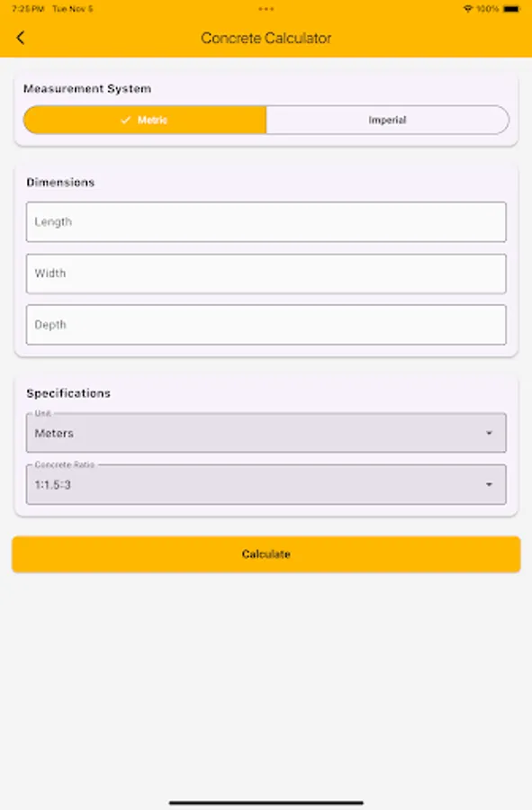Open the Concrete Ratio 1:1.5-3 dropdown
Viewport: 532px width, 810px height.
point(266,484)
